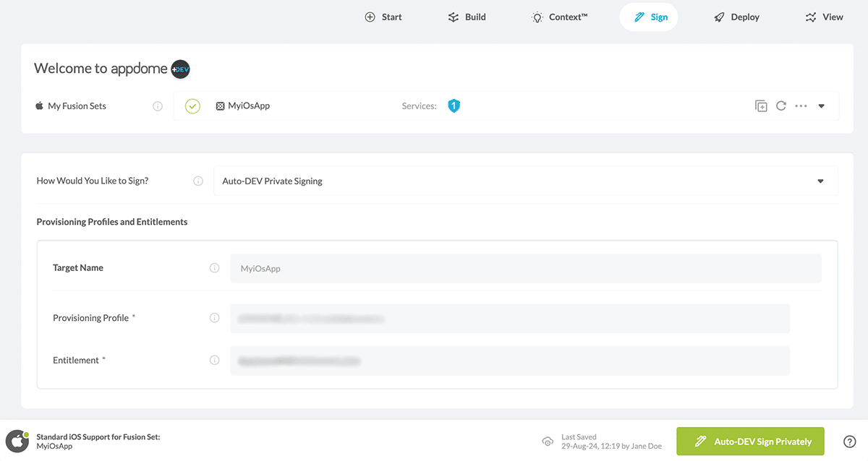Click the info icon next to Provisioning Profile
The width and height of the screenshot is (868, 461).
pyautogui.click(x=214, y=317)
